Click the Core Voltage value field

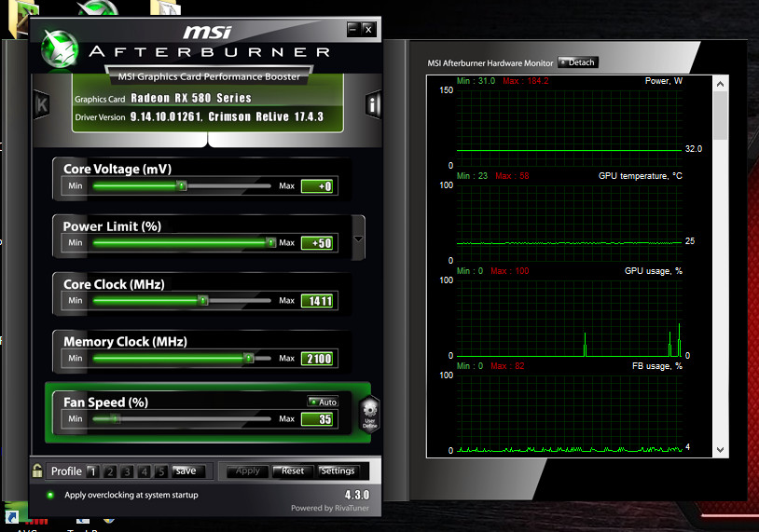coord(317,186)
